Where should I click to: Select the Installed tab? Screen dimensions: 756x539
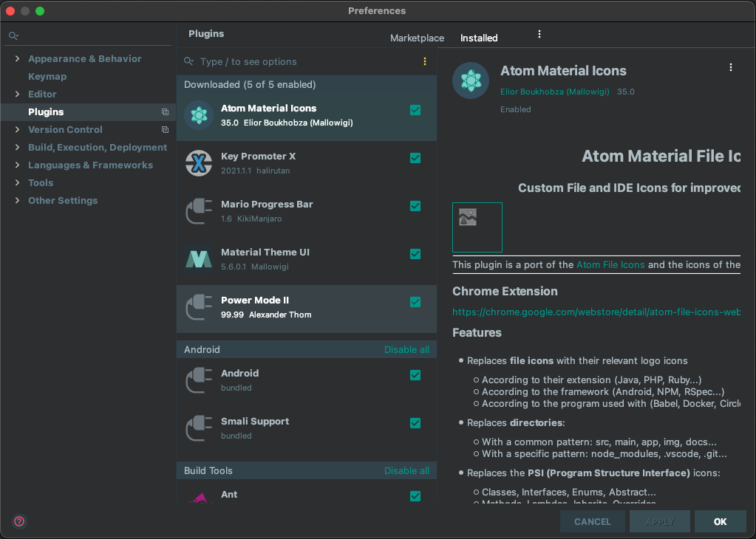[479, 38]
